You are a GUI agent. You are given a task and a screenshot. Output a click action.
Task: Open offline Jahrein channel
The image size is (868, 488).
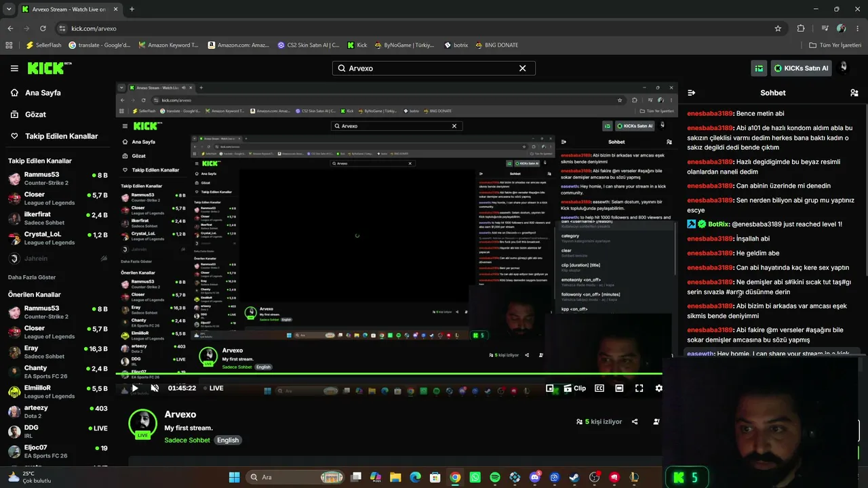(58, 258)
